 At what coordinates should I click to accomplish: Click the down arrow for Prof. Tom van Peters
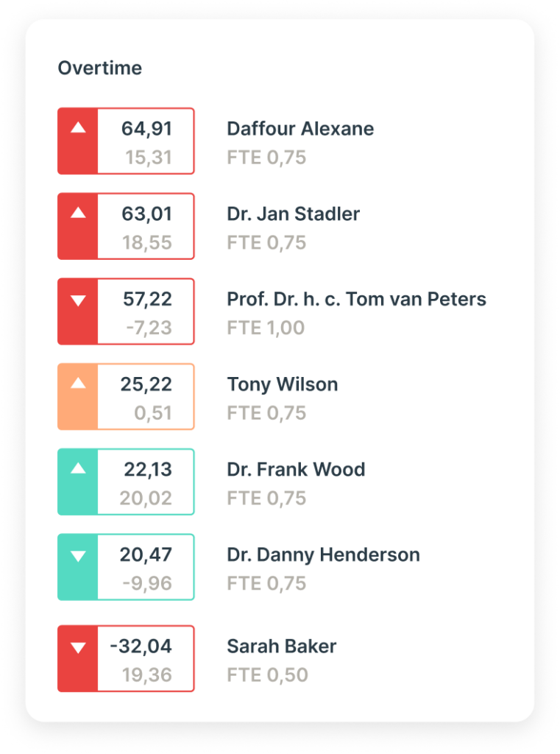(78, 300)
